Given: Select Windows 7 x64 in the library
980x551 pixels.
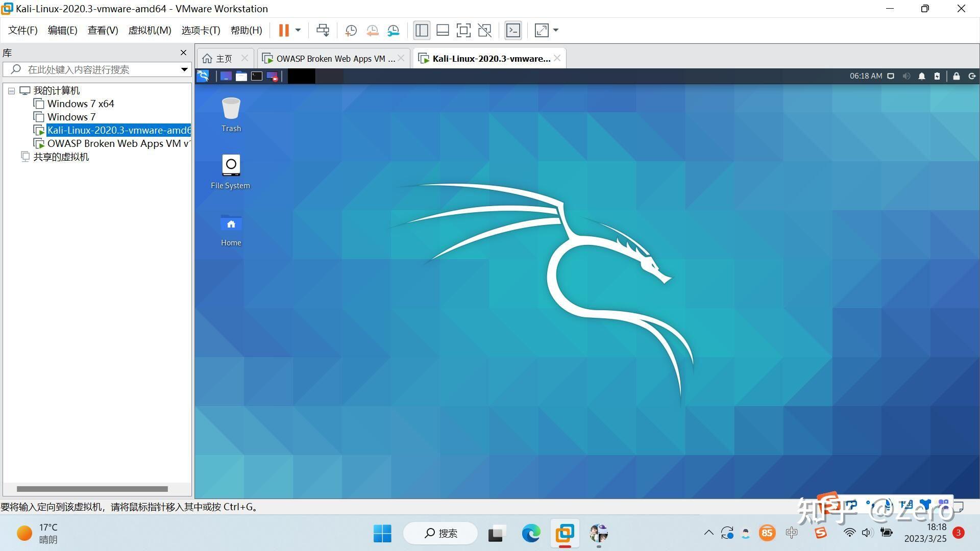Looking at the screenshot, I should (x=81, y=104).
